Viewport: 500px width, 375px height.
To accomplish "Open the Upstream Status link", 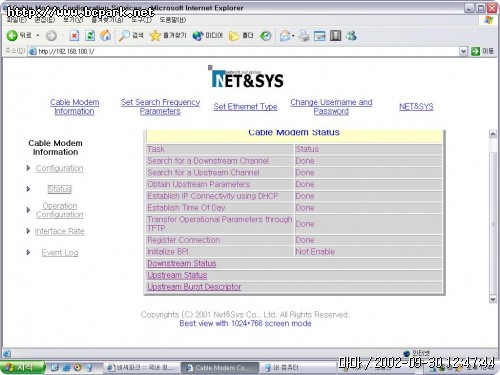I will (x=177, y=275).
